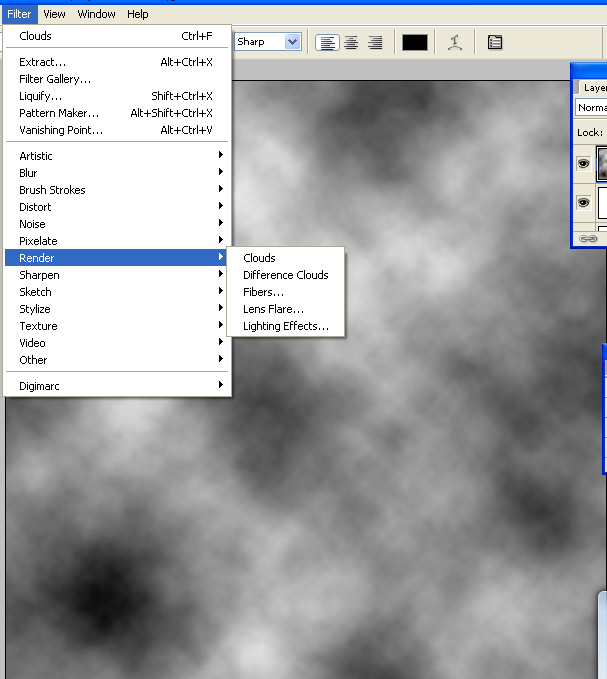Switch to the Layers tab

(594, 87)
